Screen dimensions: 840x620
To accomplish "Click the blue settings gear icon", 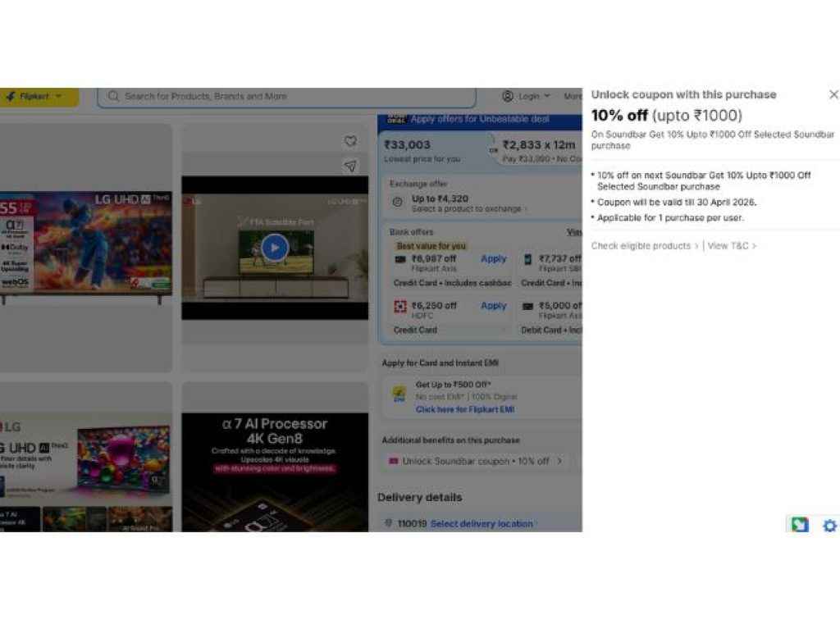I will pyautogui.click(x=829, y=526).
